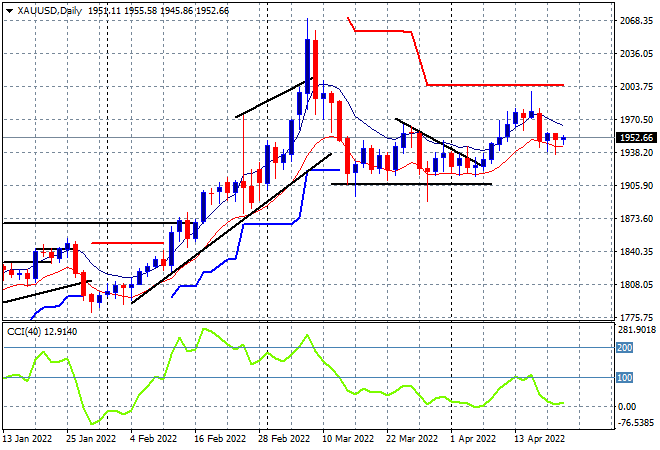Select the 25 Jan 2022 date label

pyautogui.click(x=91, y=439)
